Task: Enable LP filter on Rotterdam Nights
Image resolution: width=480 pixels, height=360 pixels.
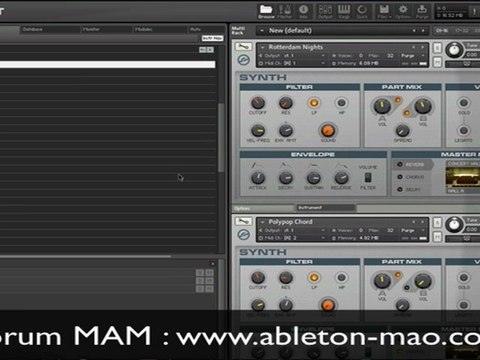Action: pos(314,103)
